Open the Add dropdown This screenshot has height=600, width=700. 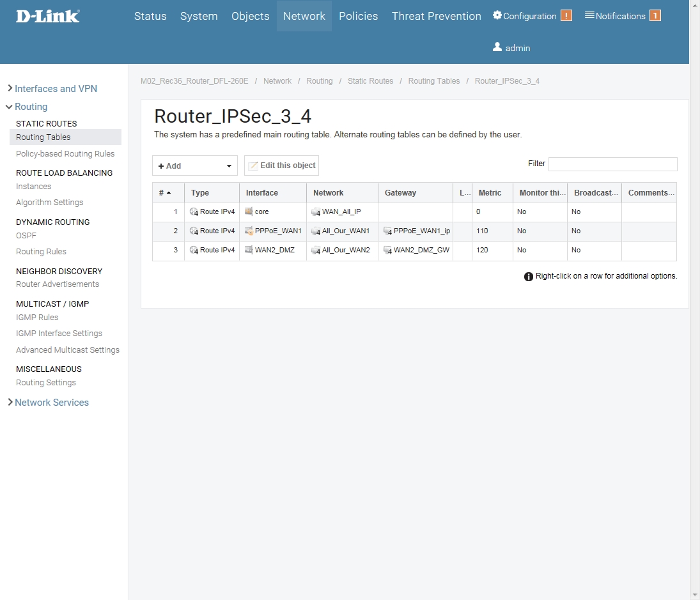pos(194,165)
